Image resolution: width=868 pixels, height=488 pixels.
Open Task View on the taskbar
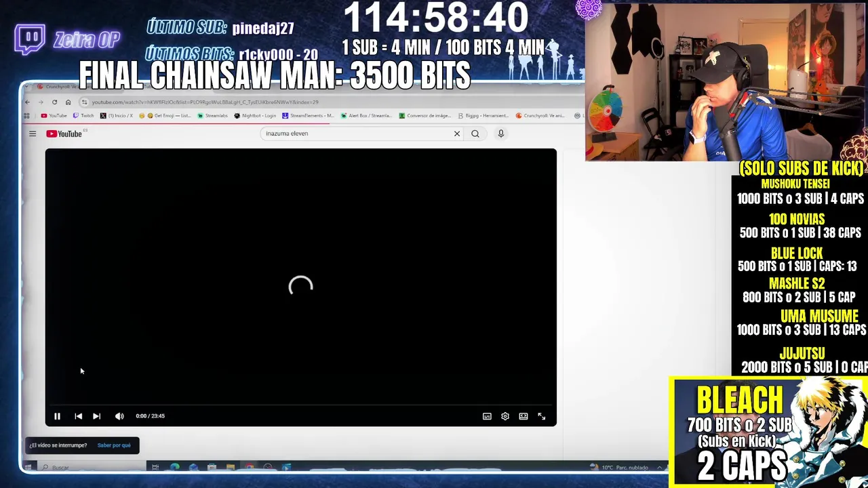(155, 468)
